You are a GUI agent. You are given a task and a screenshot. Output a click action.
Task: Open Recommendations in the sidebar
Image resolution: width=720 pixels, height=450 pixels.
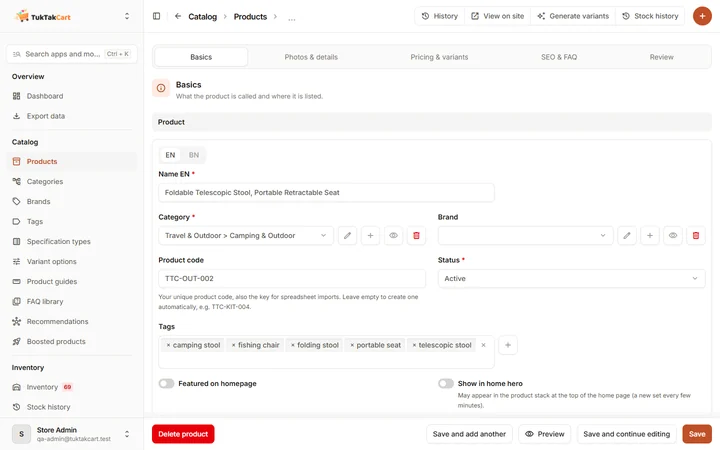72,321
